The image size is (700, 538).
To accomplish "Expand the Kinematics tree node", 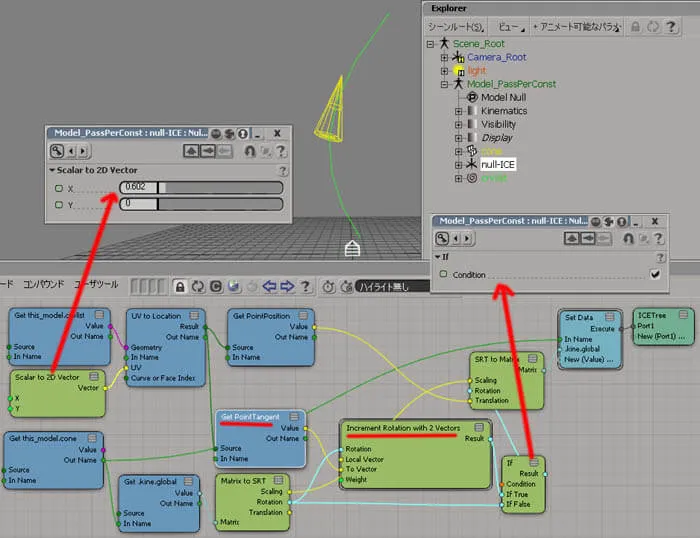I will pos(458,111).
